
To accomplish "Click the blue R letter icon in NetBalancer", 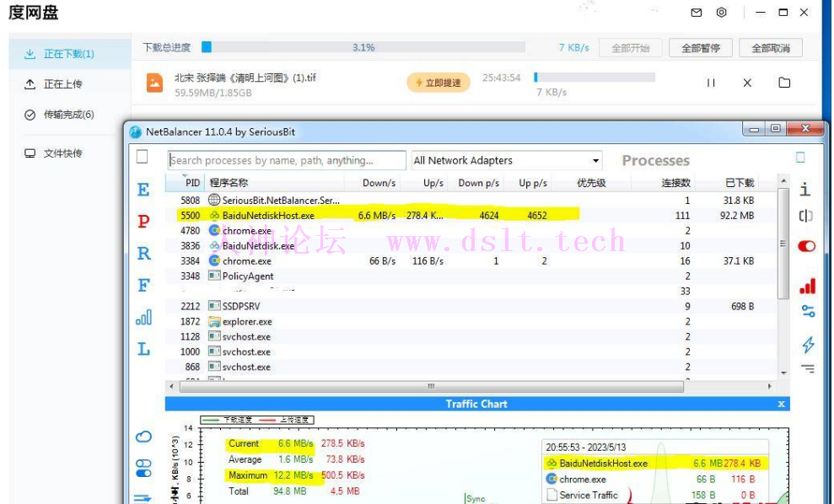I will pos(143,254).
